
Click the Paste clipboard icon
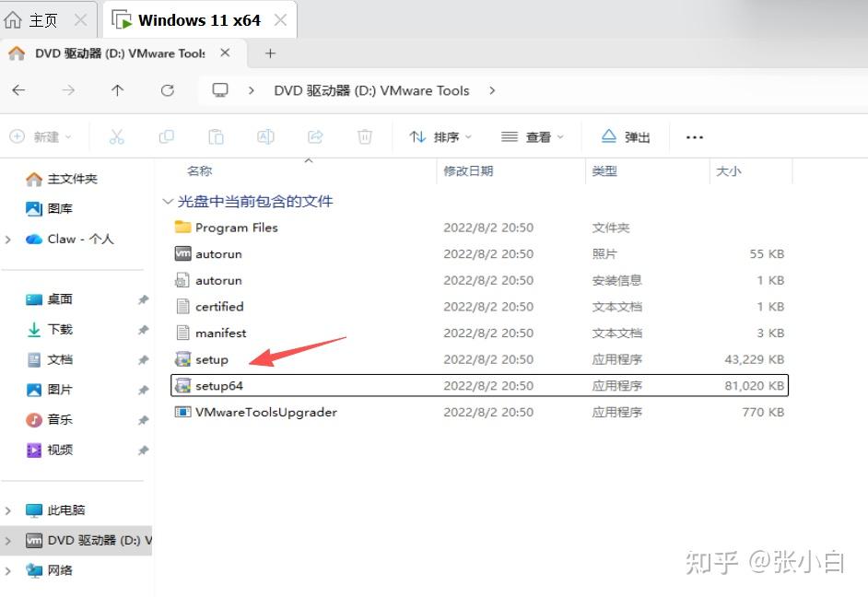[216, 136]
